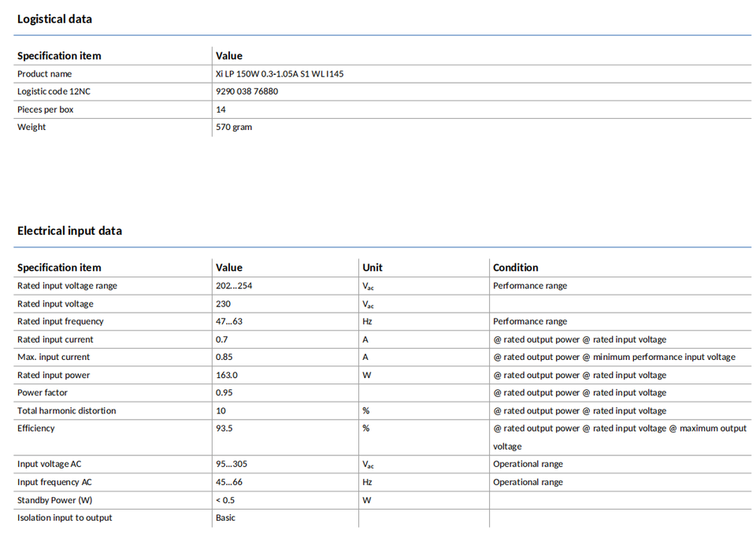Click the 'Max. input current' label
Viewport: 756px width, 534px height.
[54, 357]
